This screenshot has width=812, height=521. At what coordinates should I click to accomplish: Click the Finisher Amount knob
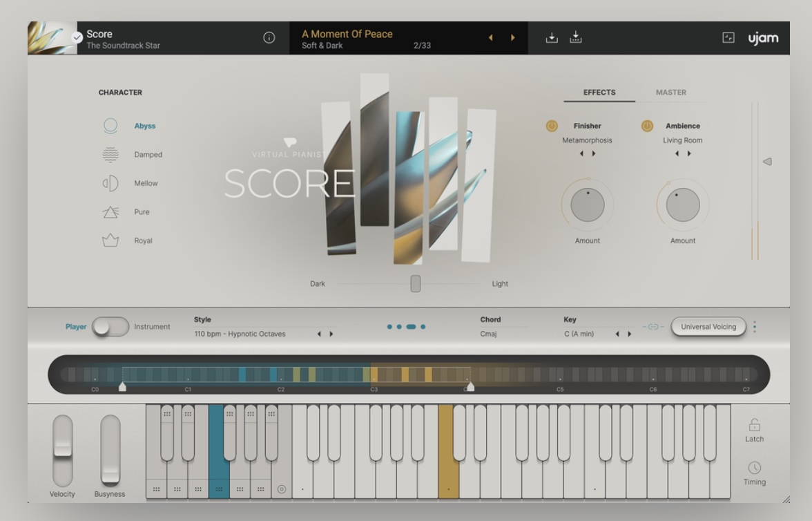point(587,205)
